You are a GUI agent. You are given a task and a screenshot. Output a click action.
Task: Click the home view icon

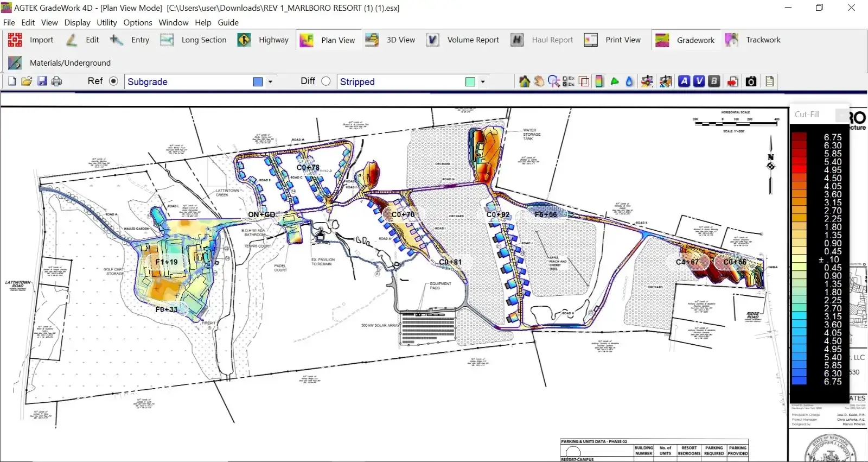point(524,81)
